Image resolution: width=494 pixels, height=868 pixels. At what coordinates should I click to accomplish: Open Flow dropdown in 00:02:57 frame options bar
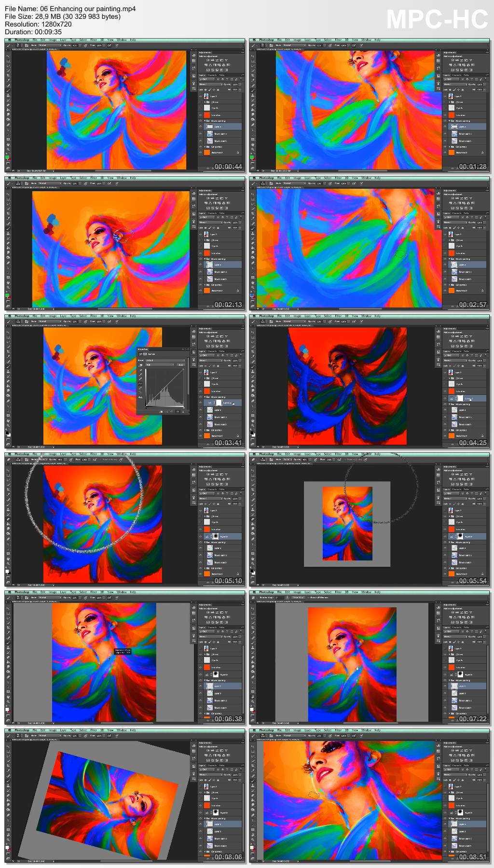pos(348,183)
